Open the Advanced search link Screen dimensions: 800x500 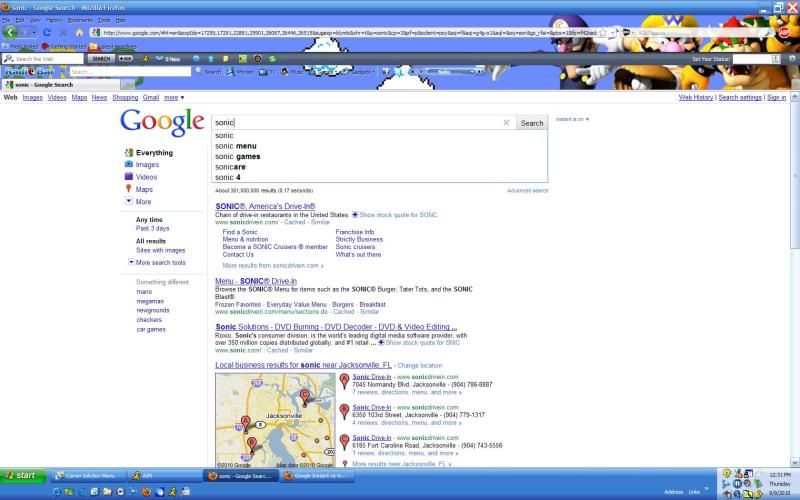[x=528, y=190]
